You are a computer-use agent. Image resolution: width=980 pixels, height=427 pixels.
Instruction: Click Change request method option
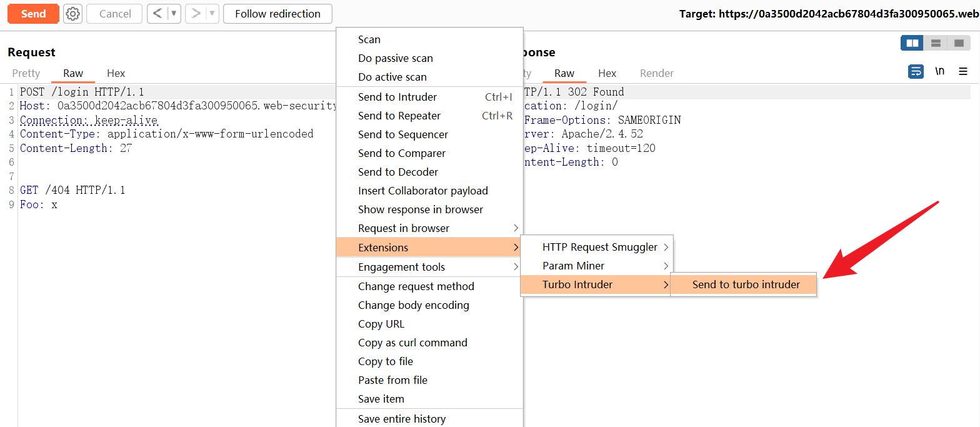point(416,286)
